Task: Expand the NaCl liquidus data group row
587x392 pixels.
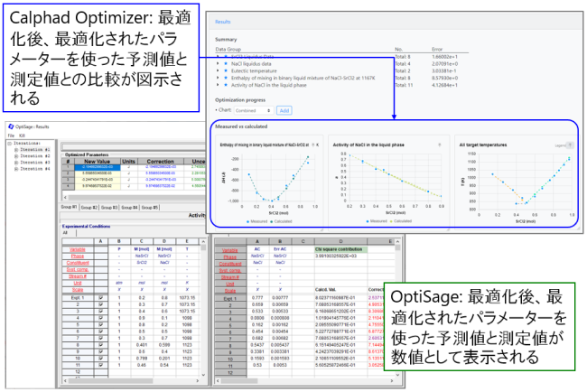Action: click(x=218, y=63)
